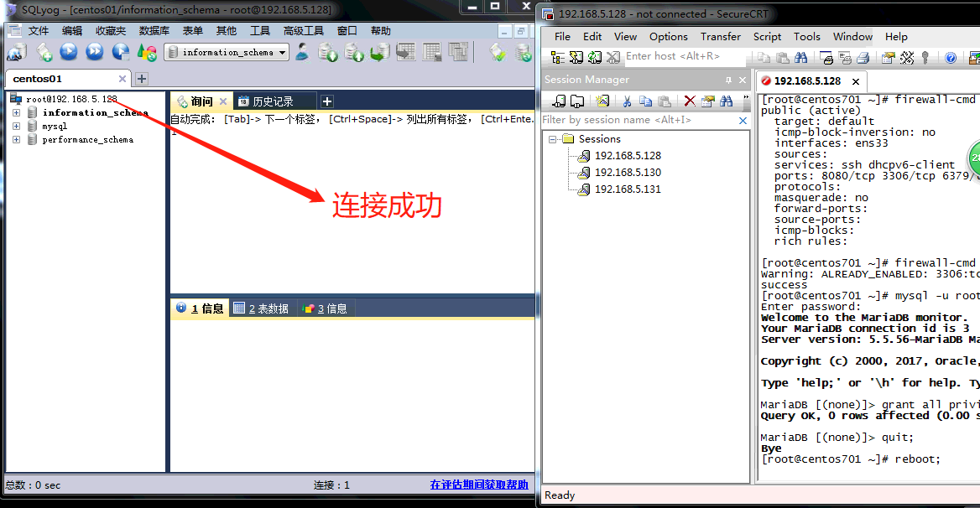Image resolution: width=980 pixels, height=508 pixels.
Task: Click import database icon with down arrow
Action: pyautogui.click(x=327, y=53)
